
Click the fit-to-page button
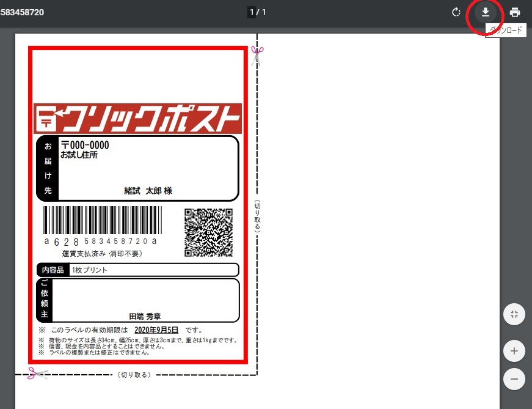pos(514,314)
